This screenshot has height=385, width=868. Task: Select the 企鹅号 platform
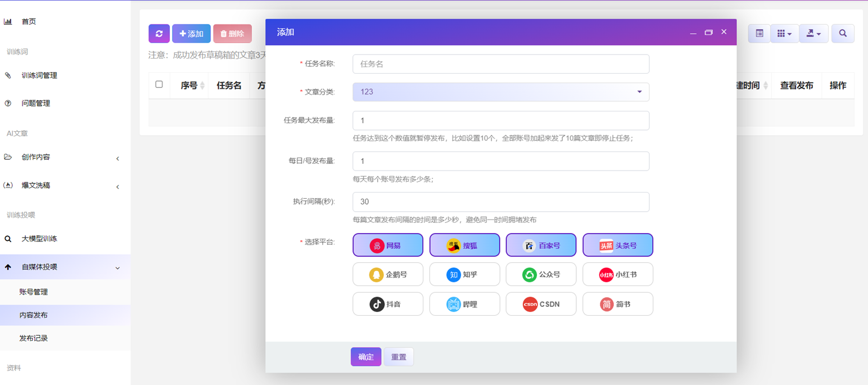[388, 275]
